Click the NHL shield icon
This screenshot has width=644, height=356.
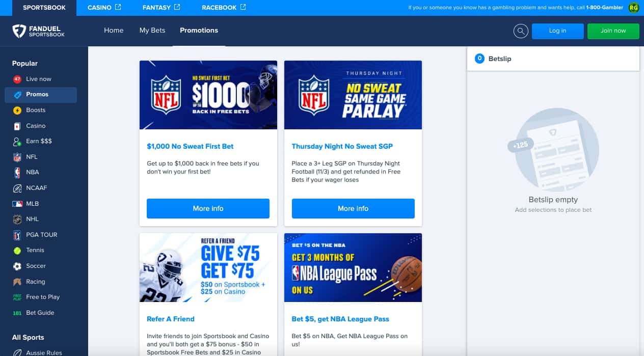point(17,220)
